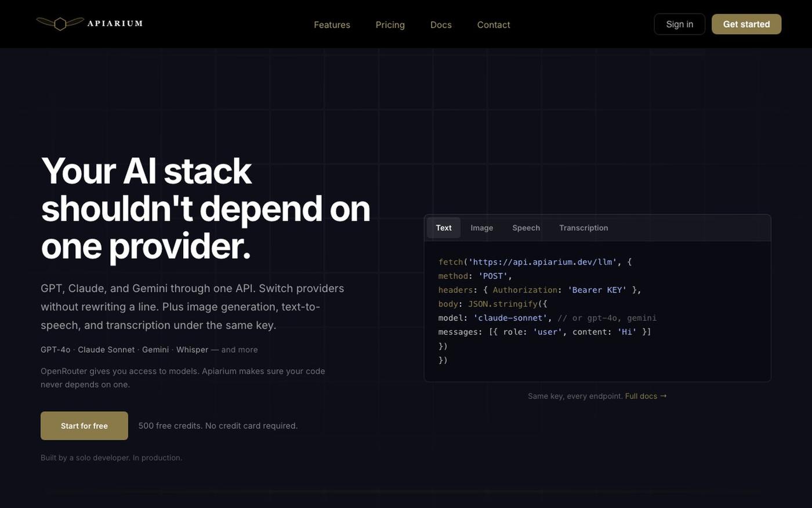Switch to the Speech code tab
This screenshot has height=508, width=812.
pyautogui.click(x=526, y=228)
